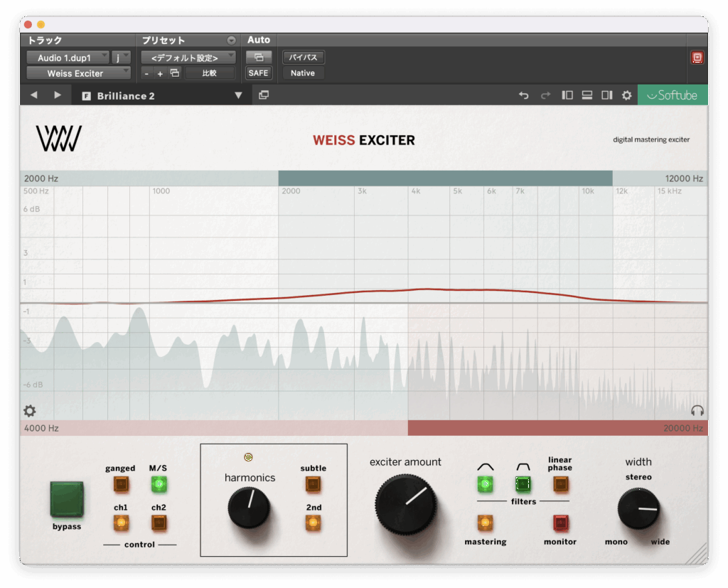Go to next preset arrow
This screenshot has width=728, height=588.
click(x=57, y=95)
